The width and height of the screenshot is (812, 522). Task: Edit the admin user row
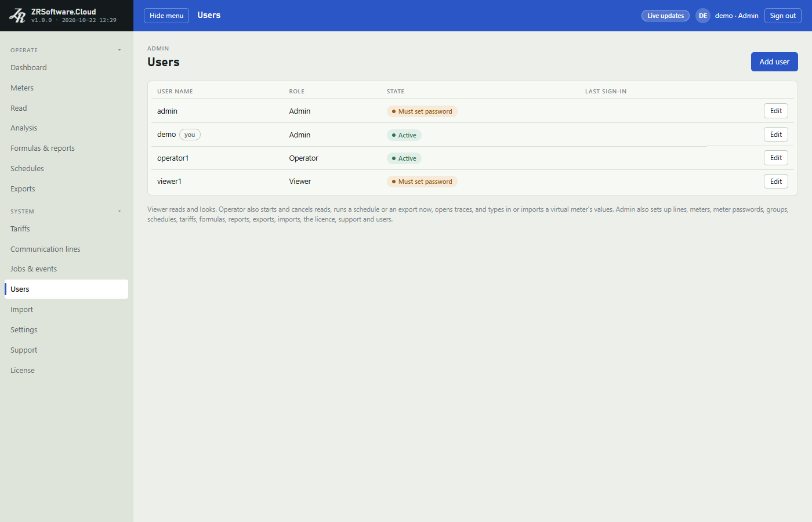tap(776, 111)
